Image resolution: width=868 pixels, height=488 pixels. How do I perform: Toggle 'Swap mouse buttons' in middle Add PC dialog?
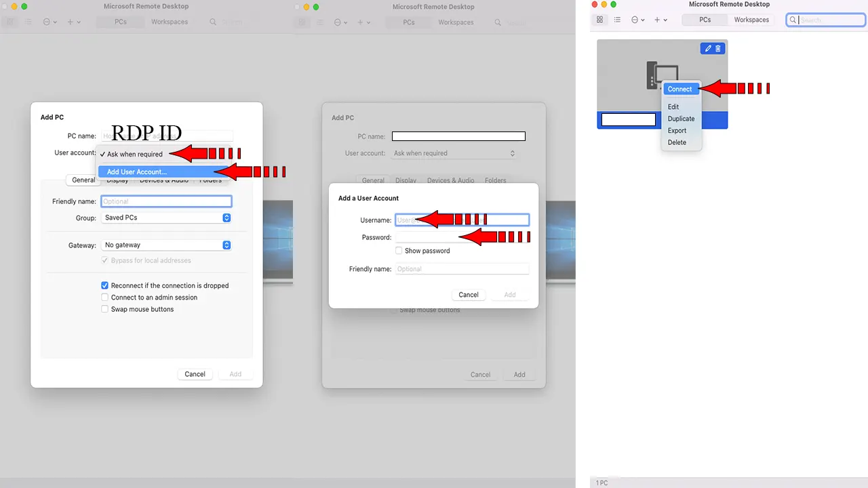[393, 310]
